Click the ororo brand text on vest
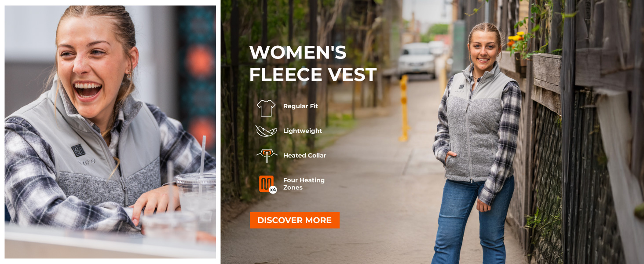This screenshot has width=644, height=264. pyautogui.click(x=87, y=162)
